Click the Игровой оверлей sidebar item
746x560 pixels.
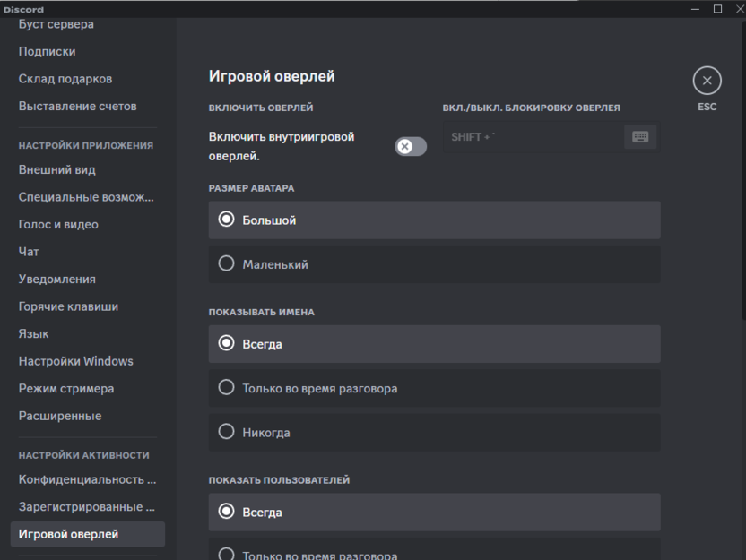69,534
